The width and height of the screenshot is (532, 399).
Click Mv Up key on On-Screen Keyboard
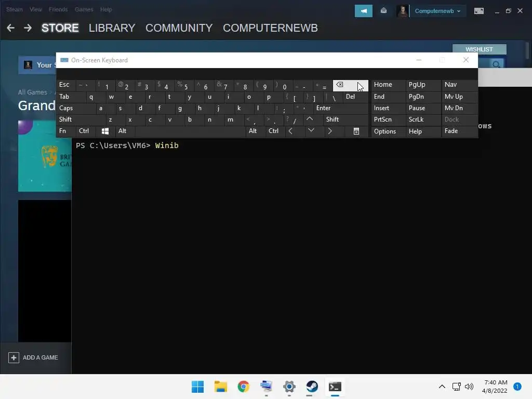coord(460,97)
